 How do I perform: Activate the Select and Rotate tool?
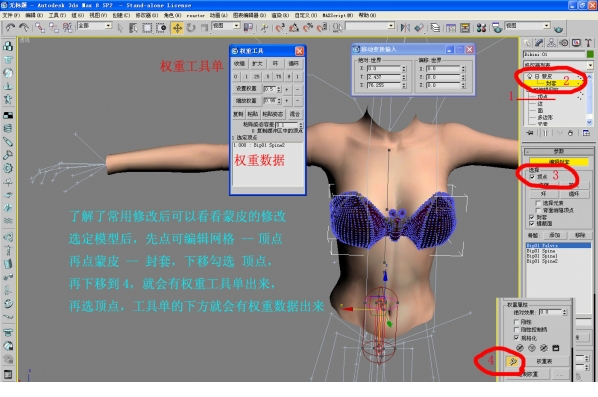tap(191, 28)
